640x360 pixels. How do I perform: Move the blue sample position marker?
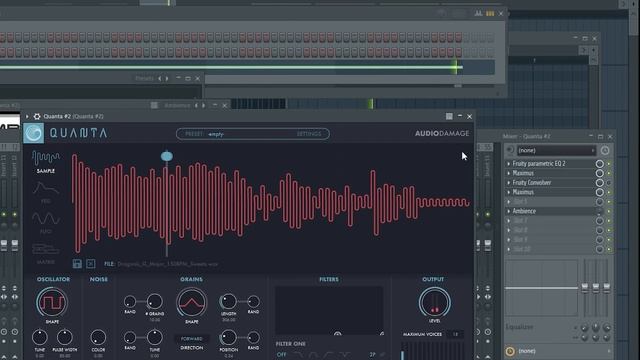pyautogui.click(x=167, y=156)
